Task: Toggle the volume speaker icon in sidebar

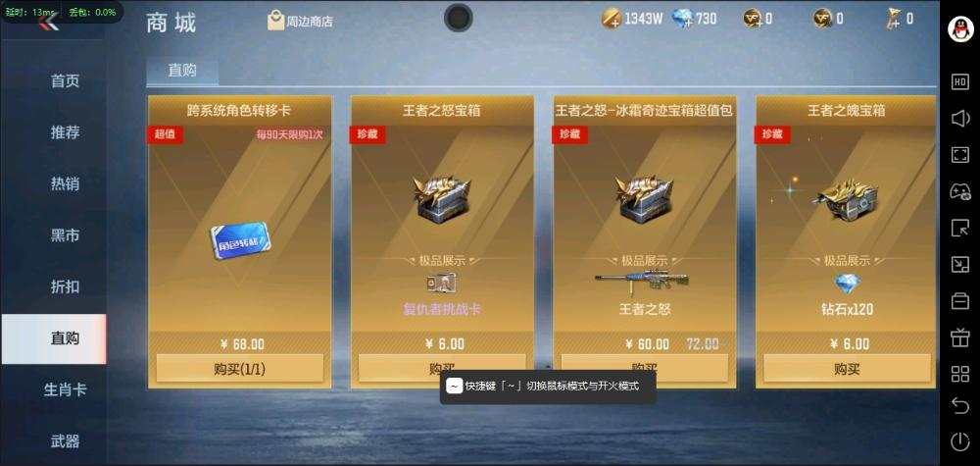Action: click(960, 119)
